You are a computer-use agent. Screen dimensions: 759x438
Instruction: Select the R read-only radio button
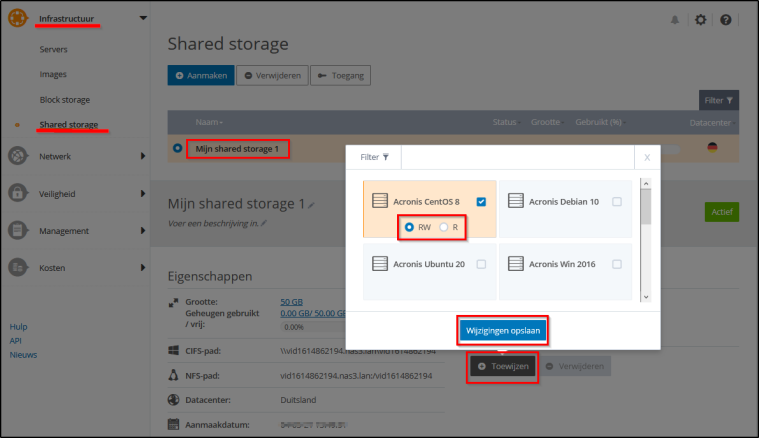tap(443, 227)
